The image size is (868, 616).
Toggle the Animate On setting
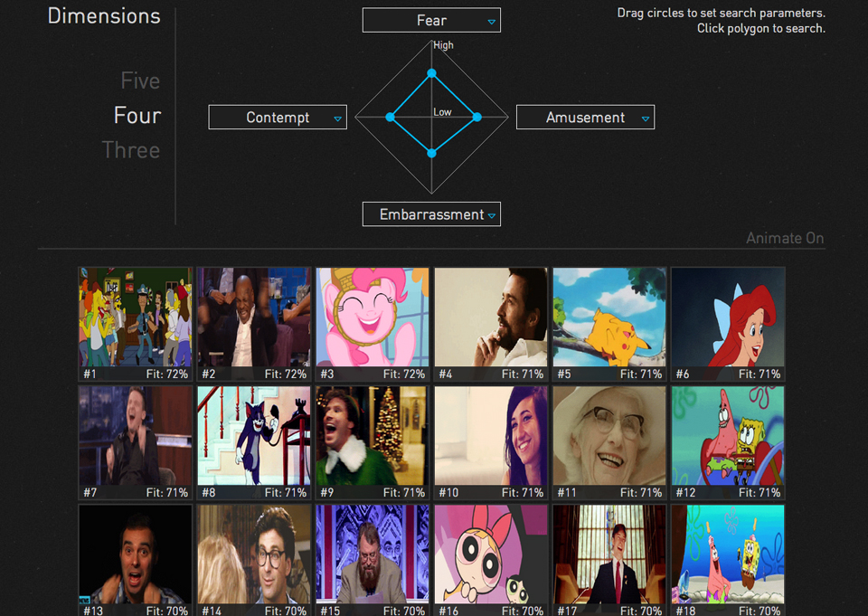(785, 238)
